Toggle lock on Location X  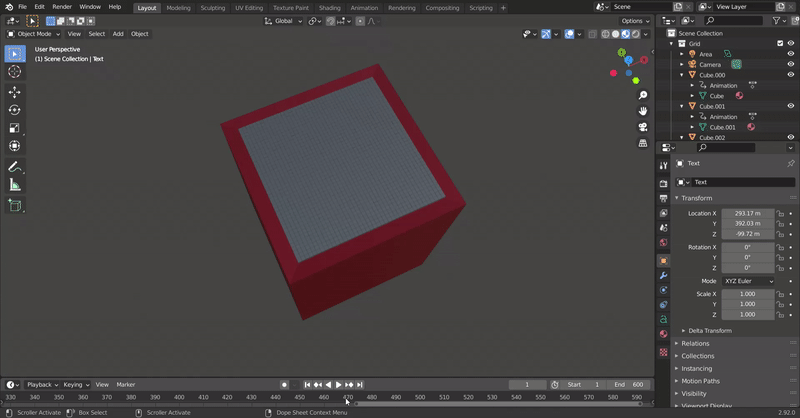(x=780, y=213)
